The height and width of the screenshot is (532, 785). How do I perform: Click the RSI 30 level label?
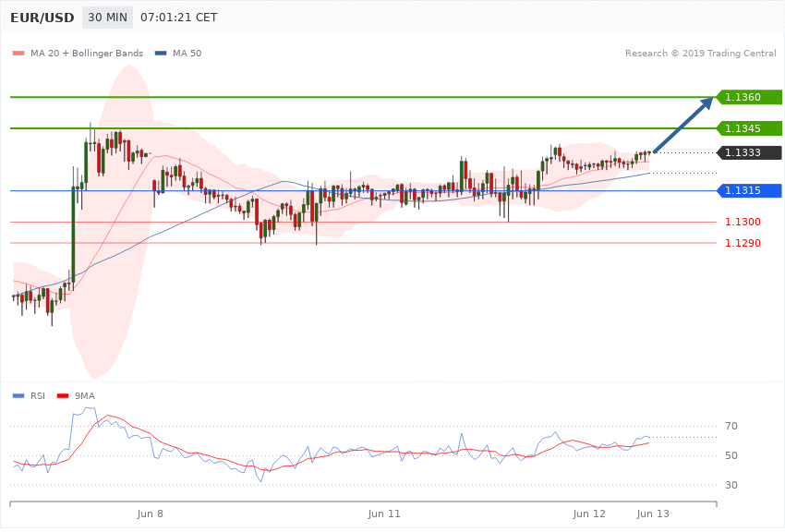point(731,485)
